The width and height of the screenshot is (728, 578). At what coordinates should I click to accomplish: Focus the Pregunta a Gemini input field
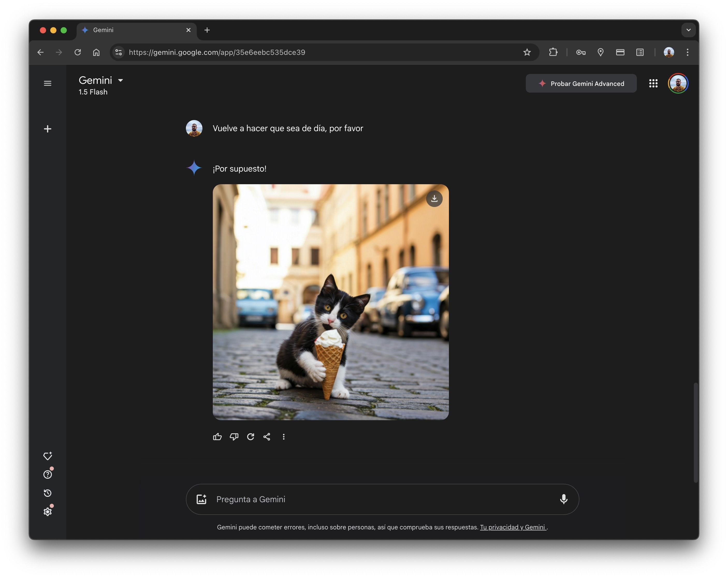(382, 499)
